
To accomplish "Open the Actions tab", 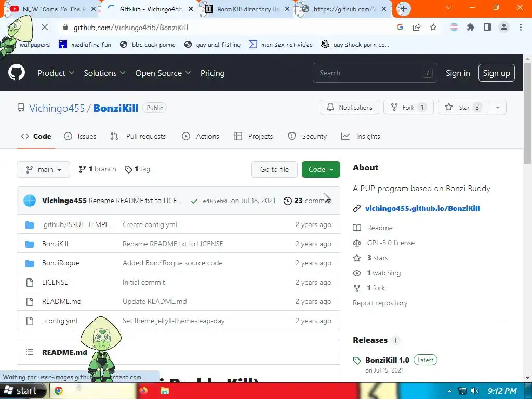I will [200, 136].
